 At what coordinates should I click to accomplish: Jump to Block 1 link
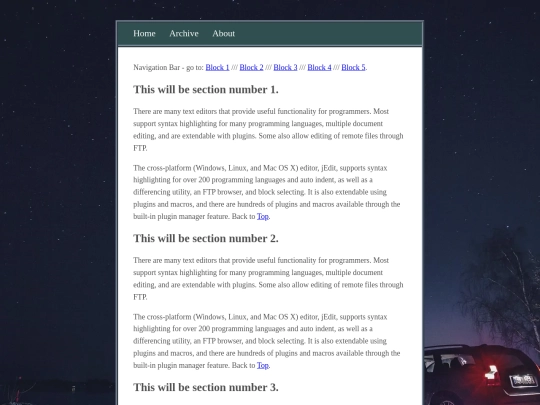(217, 67)
